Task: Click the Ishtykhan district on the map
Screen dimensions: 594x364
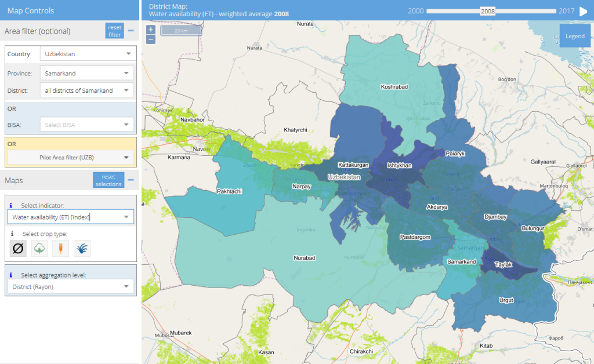Action: coord(399,165)
